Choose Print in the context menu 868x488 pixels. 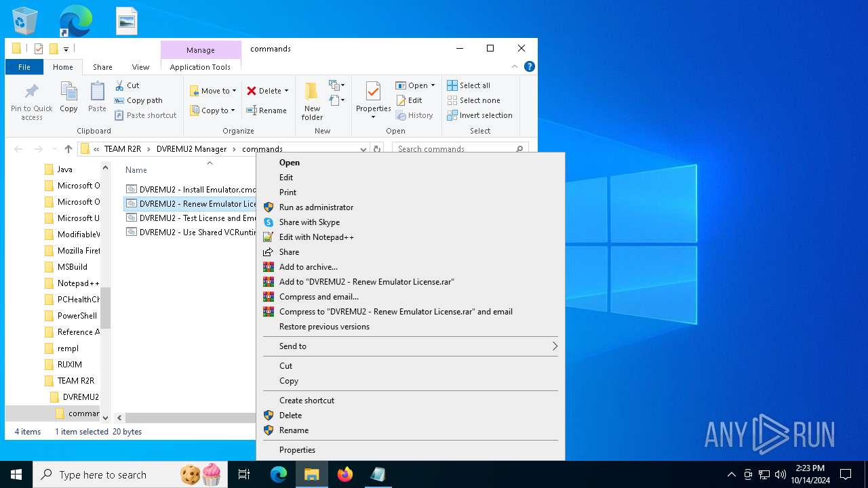(x=410, y=192)
